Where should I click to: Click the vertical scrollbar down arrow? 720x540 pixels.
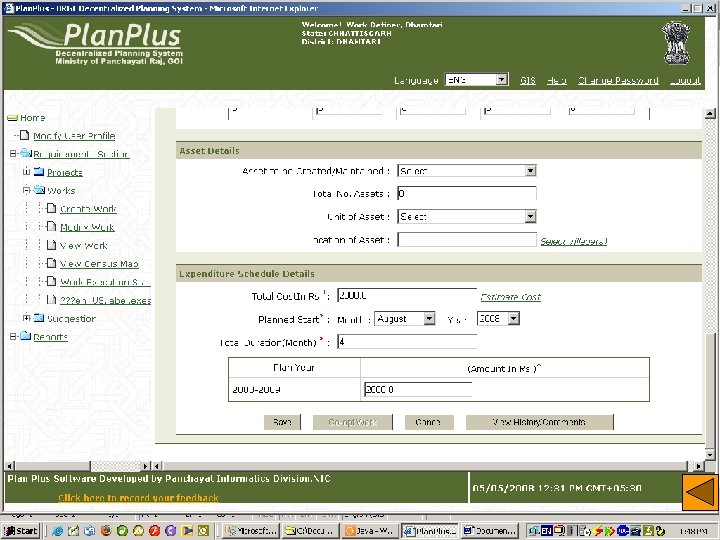(x=710, y=454)
